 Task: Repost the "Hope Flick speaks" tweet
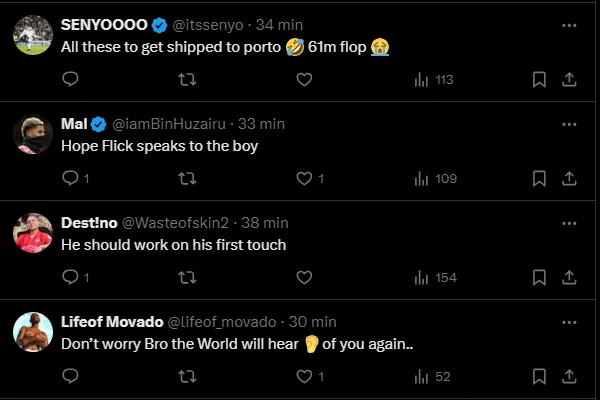coord(186,178)
